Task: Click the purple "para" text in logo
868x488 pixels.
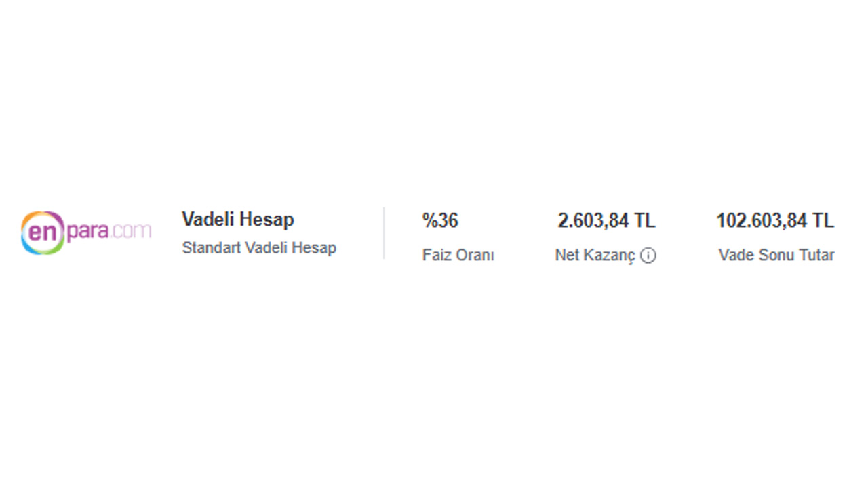Action: tap(87, 232)
